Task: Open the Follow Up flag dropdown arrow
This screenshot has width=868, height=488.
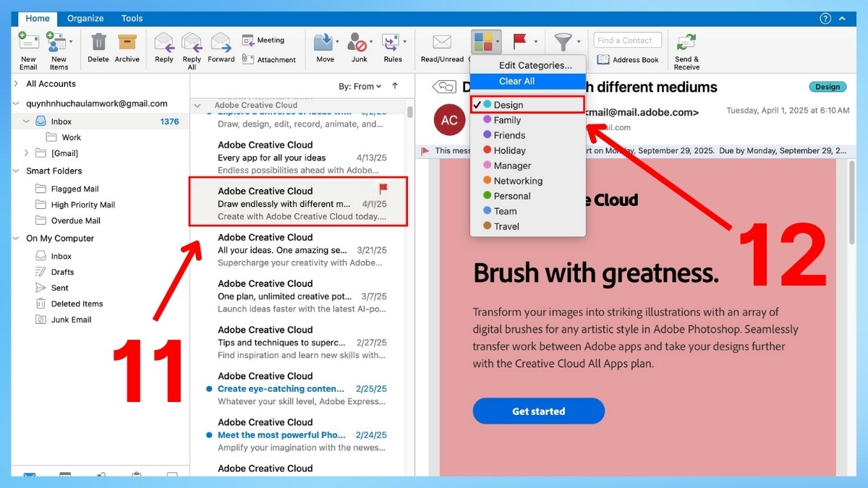Action: (536, 42)
